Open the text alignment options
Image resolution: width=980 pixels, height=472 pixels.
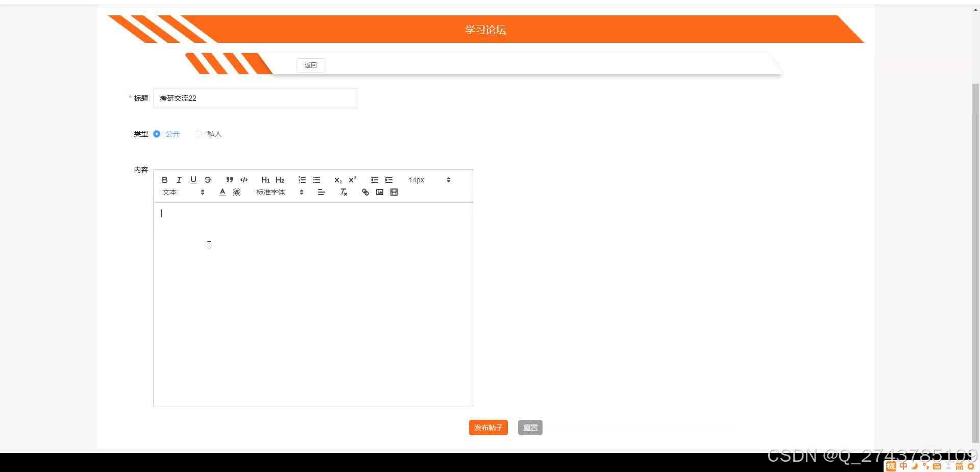click(321, 192)
